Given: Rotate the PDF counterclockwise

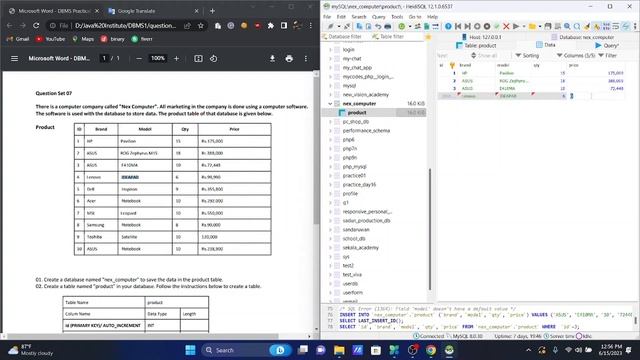Looking at the screenshot, I should 213,58.
